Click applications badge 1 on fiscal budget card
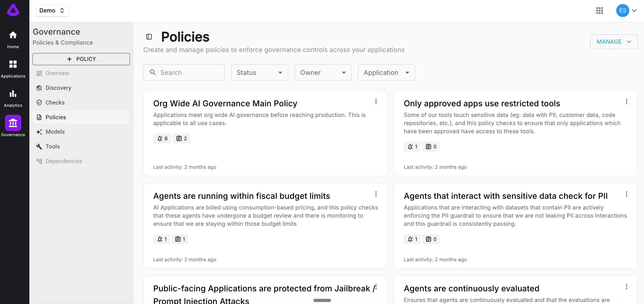644x304 pixels. (x=180, y=239)
